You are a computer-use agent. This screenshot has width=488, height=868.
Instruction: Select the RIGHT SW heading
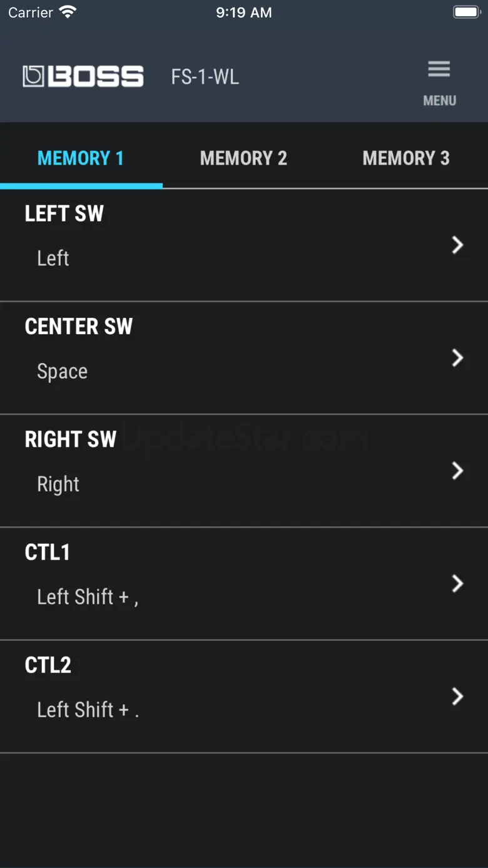pos(71,439)
